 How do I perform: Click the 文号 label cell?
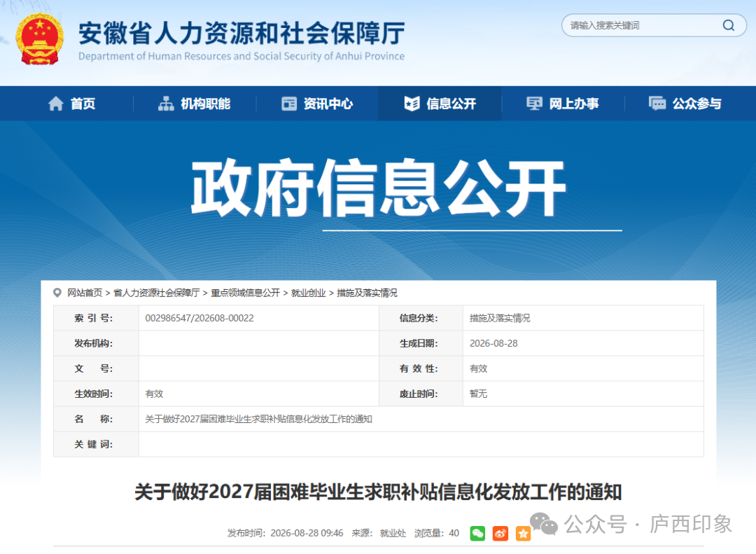(96, 368)
